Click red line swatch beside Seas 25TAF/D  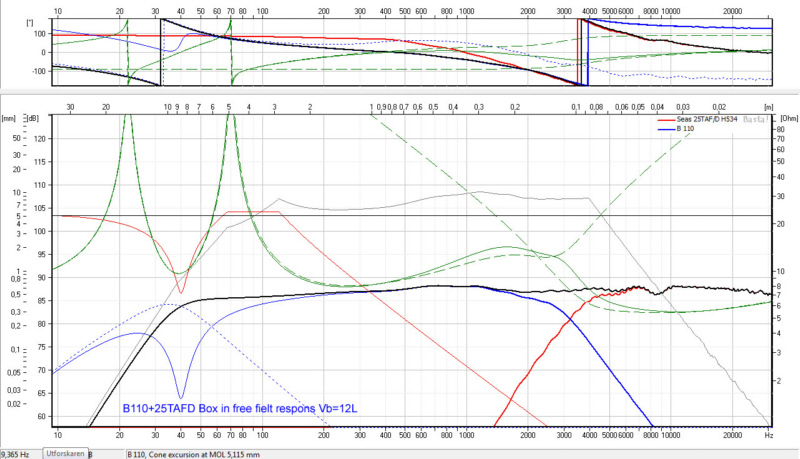[663, 120]
